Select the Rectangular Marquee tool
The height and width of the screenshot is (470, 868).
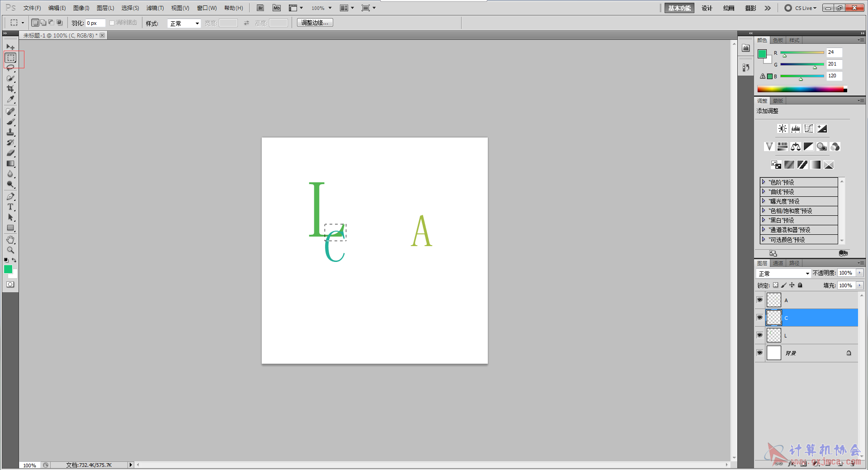11,57
